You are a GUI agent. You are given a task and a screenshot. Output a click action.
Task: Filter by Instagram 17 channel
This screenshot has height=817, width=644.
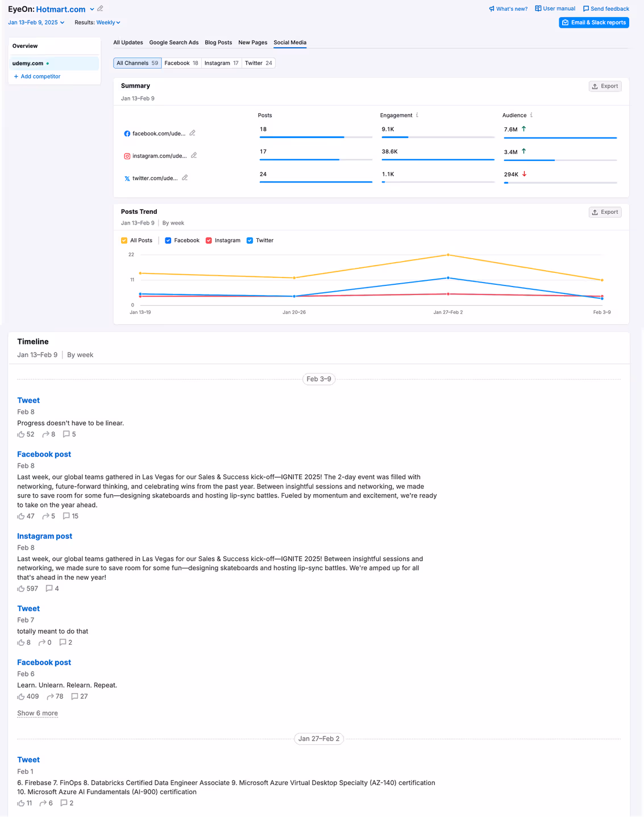point(222,63)
